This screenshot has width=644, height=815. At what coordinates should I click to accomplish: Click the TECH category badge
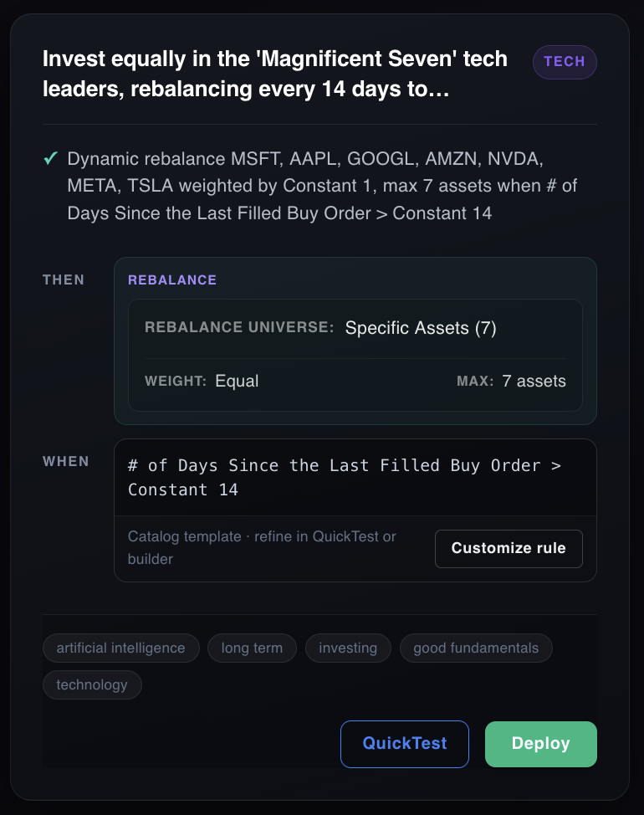(x=565, y=62)
